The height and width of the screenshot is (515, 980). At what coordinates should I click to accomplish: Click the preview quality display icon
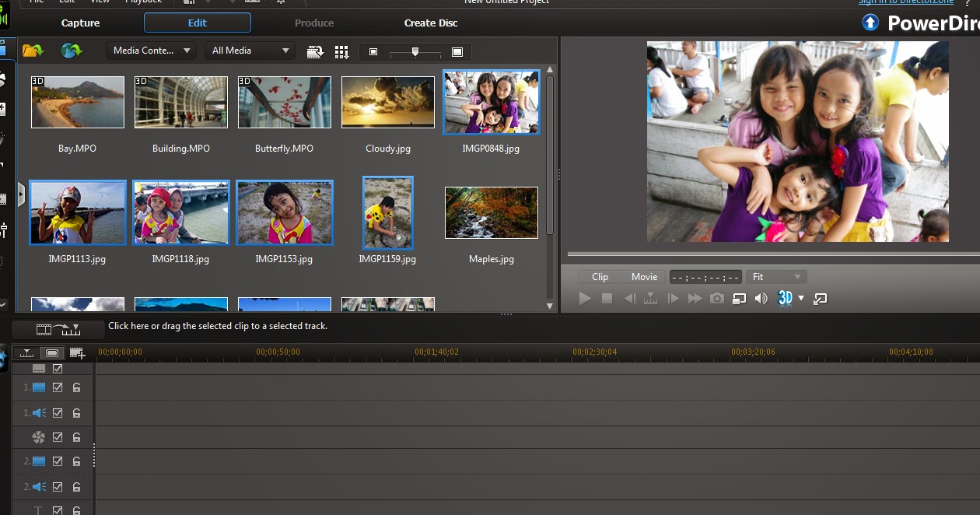point(739,298)
